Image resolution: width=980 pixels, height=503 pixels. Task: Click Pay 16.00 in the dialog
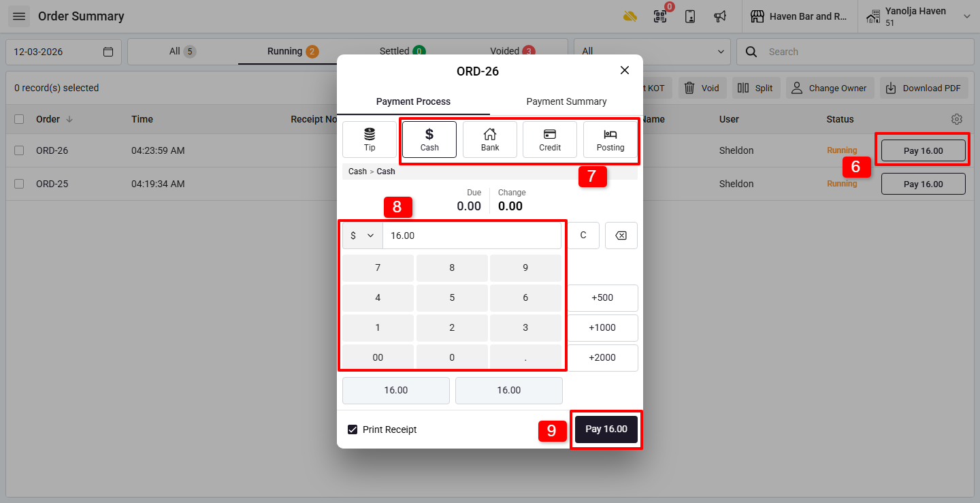click(x=606, y=429)
